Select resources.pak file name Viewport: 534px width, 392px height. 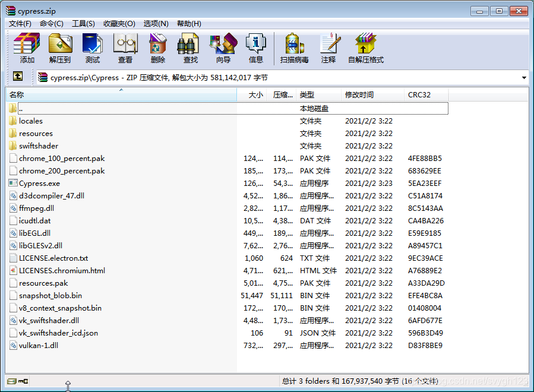click(43, 283)
